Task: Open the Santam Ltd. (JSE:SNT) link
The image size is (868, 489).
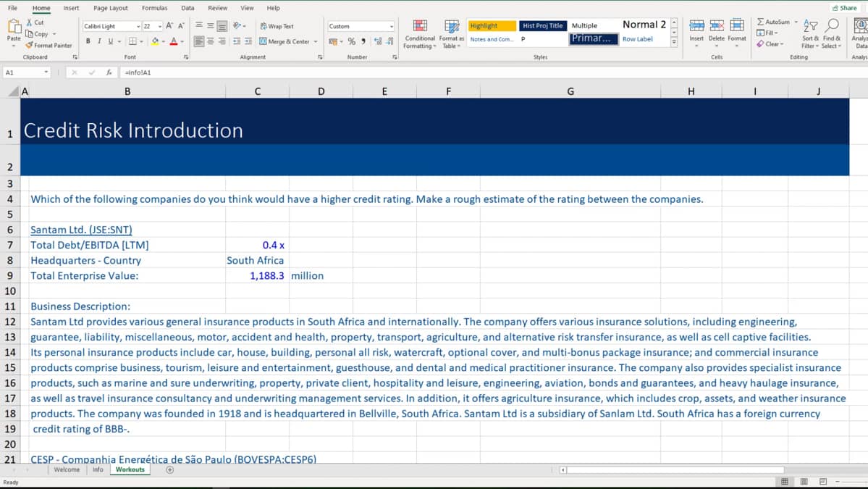Action: [81, 229]
